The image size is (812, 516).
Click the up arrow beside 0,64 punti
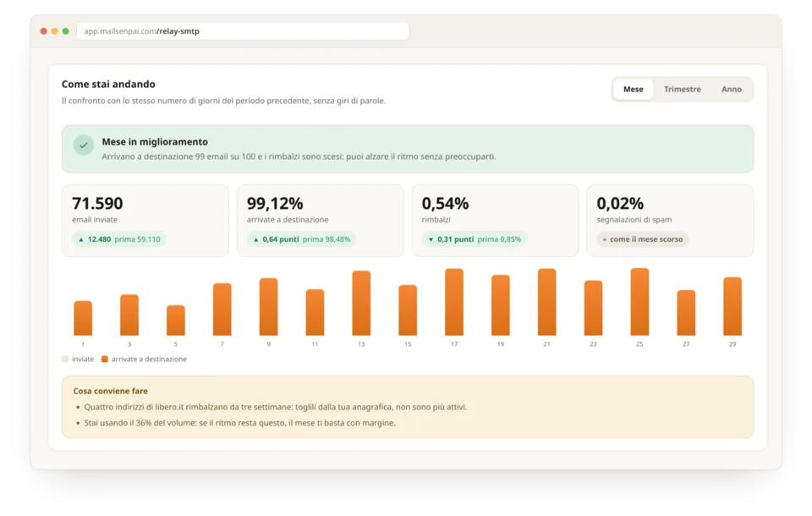pyautogui.click(x=255, y=239)
